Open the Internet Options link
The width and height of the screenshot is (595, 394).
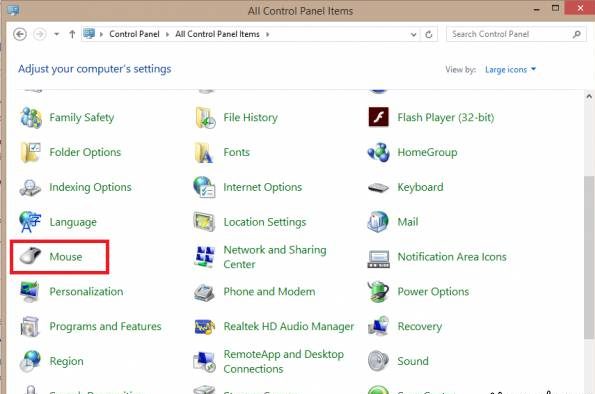pyautogui.click(x=263, y=187)
